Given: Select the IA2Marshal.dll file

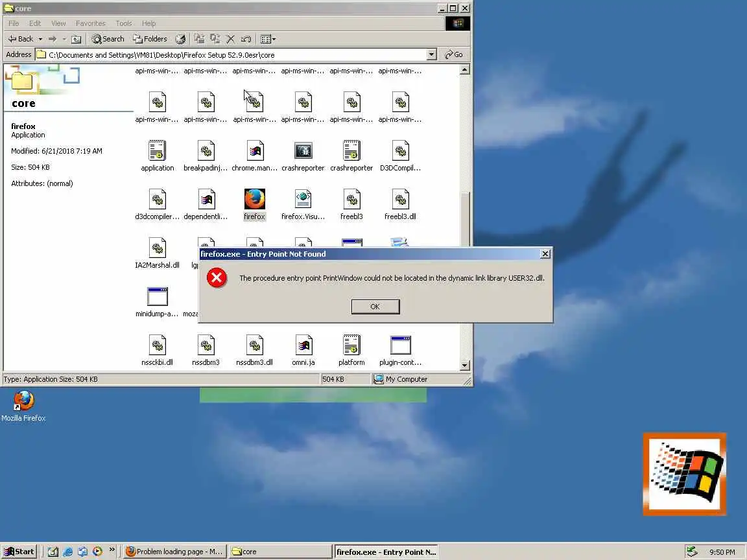Looking at the screenshot, I should (x=157, y=253).
